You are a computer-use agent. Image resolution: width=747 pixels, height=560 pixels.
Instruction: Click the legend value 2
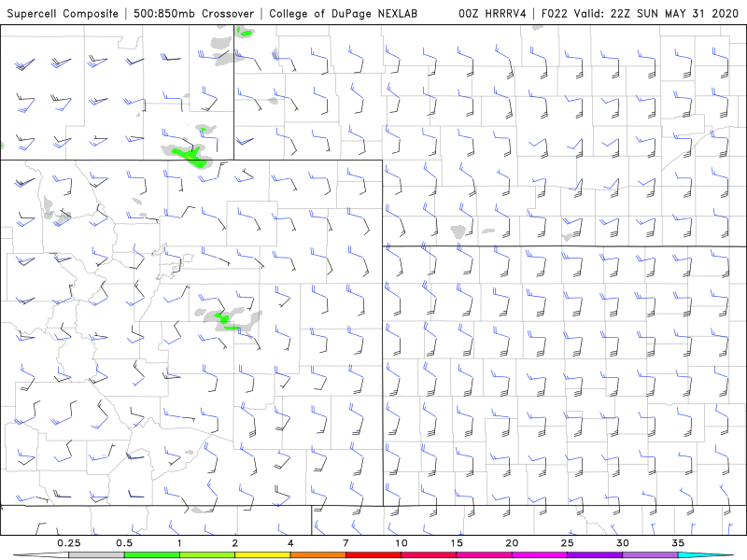click(x=235, y=543)
